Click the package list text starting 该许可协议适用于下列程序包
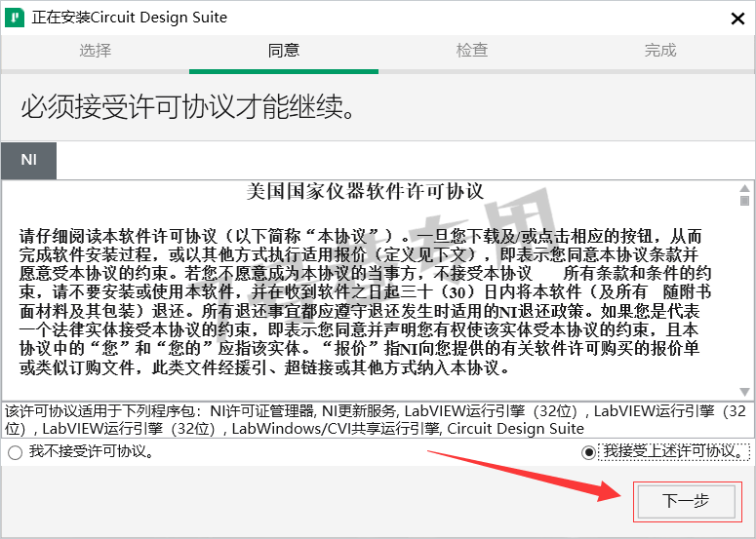The width and height of the screenshot is (756, 539). coord(377,419)
